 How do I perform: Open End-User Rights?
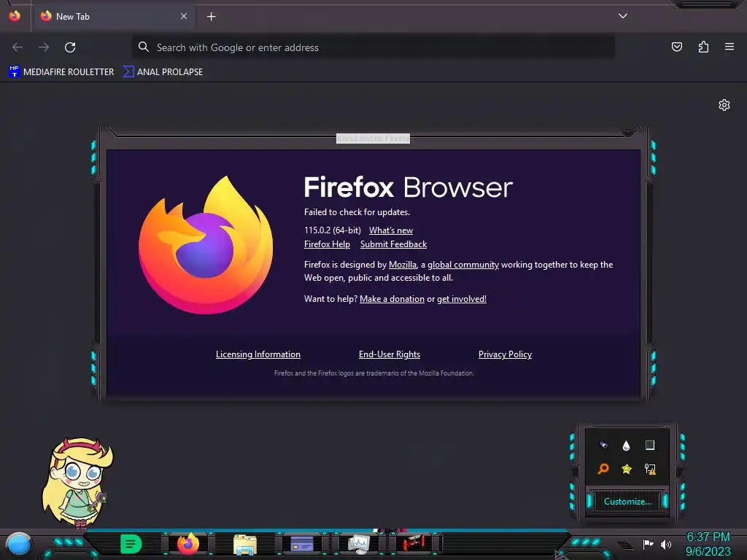(390, 354)
